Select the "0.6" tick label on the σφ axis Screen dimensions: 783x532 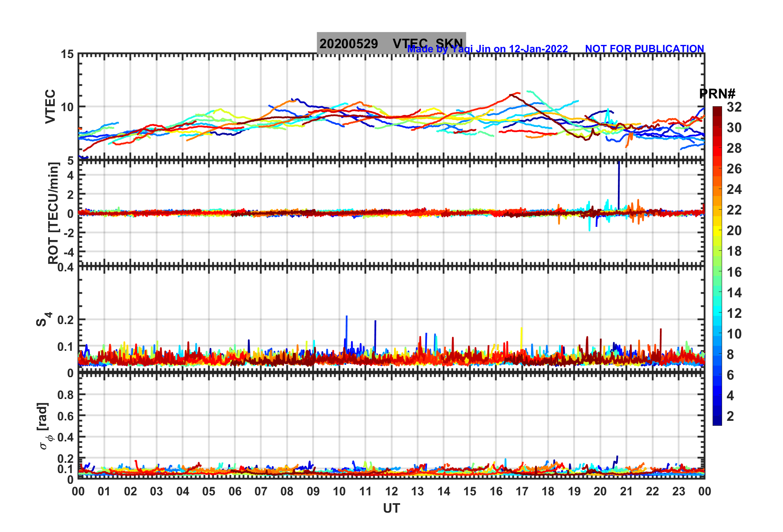66,416
